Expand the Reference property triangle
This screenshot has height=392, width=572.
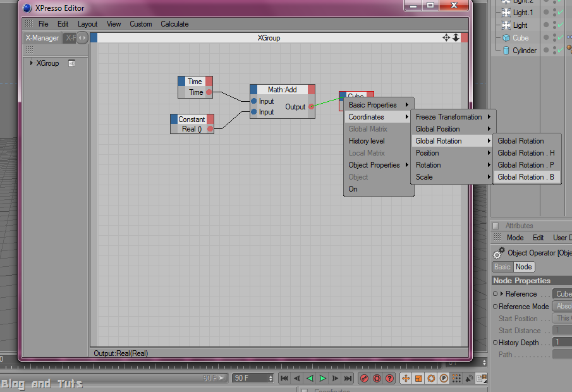(502, 293)
